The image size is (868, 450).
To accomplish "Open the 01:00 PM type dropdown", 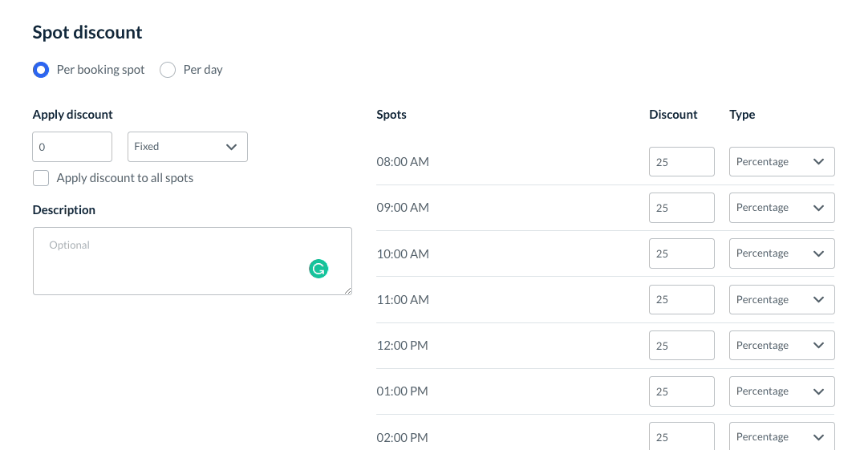I will pyautogui.click(x=781, y=391).
